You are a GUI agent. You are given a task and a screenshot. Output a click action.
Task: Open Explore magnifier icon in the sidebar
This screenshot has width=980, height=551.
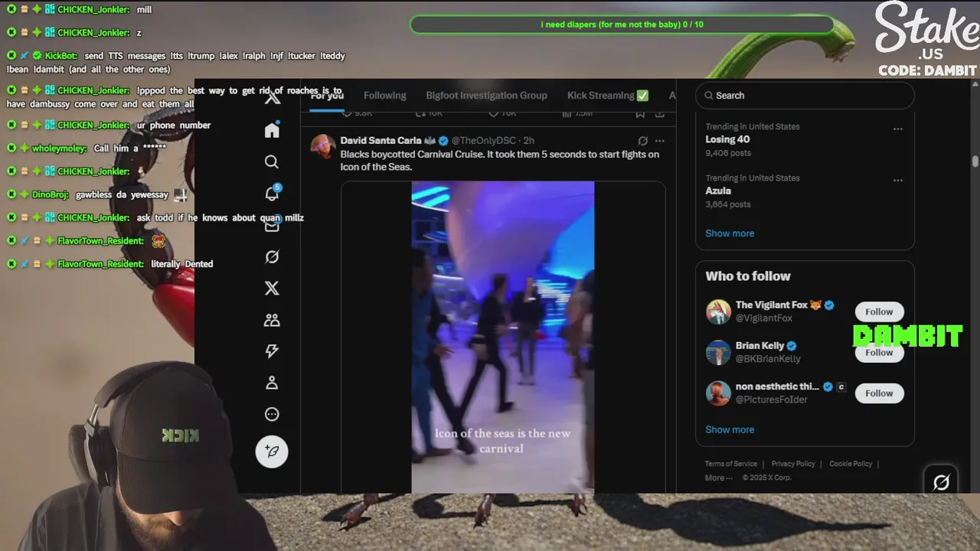point(272,161)
